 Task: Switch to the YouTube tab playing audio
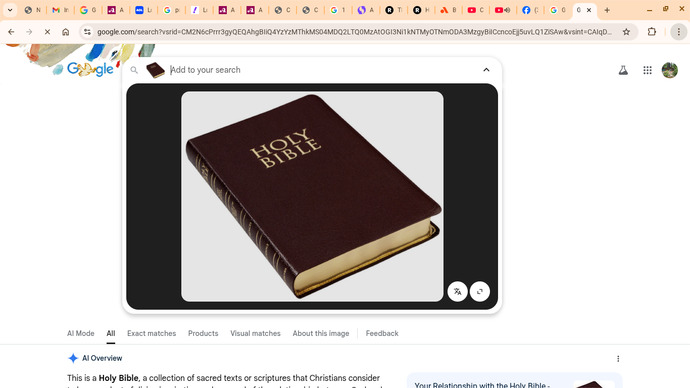(x=503, y=10)
